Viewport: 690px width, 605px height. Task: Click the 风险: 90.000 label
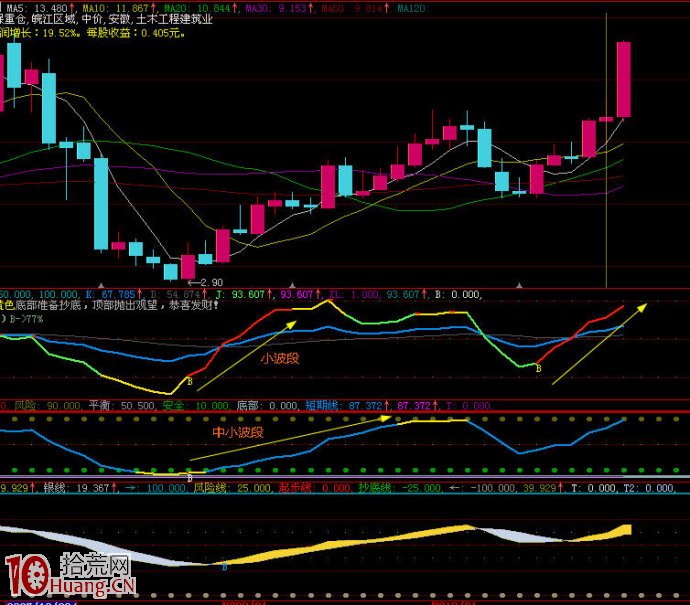pyautogui.click(x=47, y=406)
